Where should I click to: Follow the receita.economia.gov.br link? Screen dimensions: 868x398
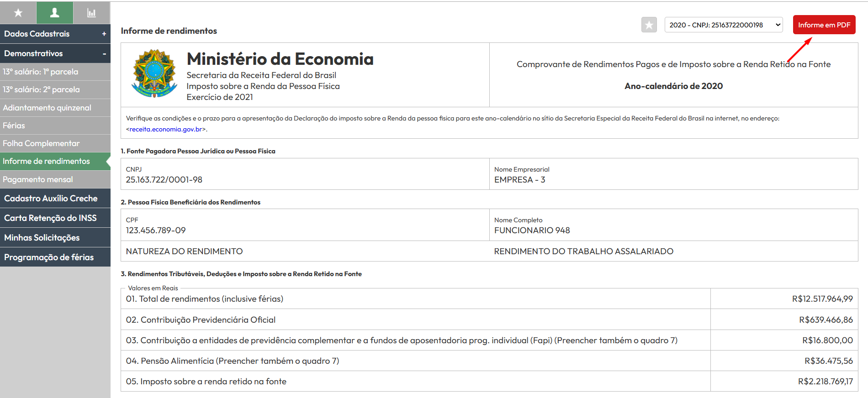[x=166, y=129]
